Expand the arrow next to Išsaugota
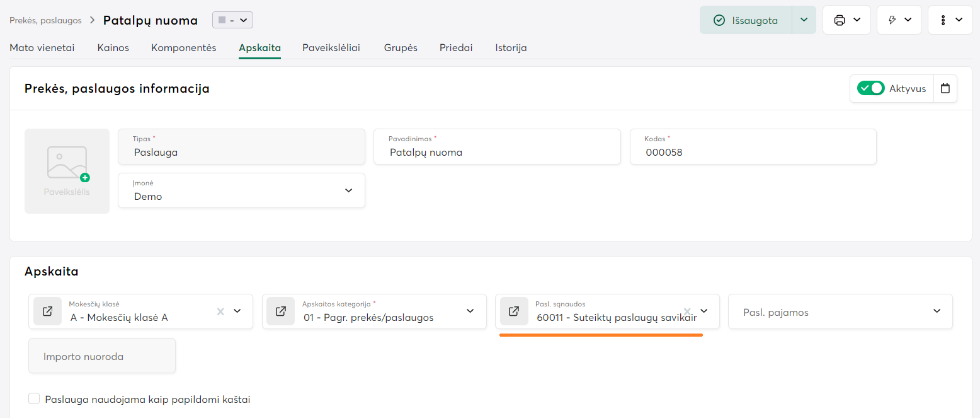 coord(804,20)
